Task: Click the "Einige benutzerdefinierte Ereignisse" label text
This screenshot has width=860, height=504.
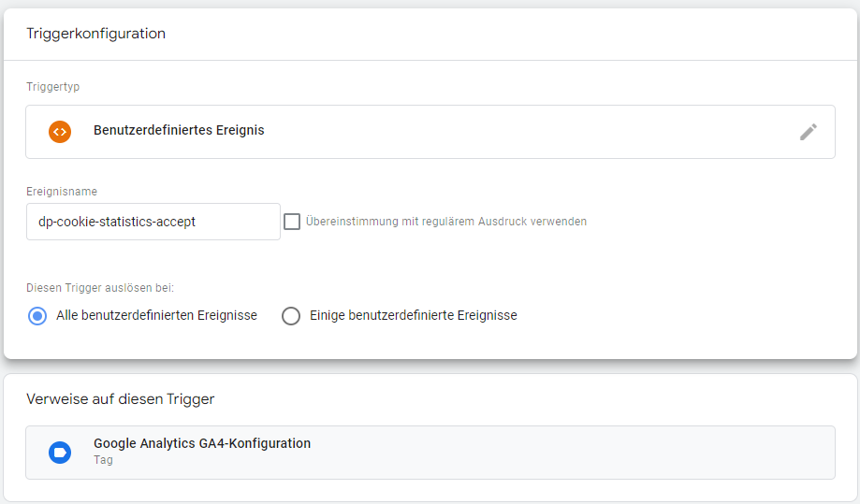Action: (414, 315)
